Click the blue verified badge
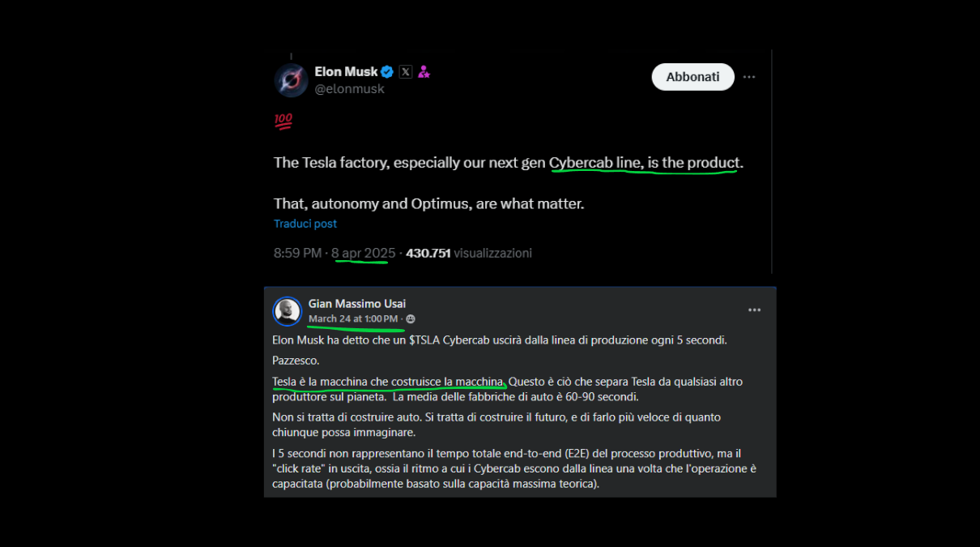 pos(387,72)
